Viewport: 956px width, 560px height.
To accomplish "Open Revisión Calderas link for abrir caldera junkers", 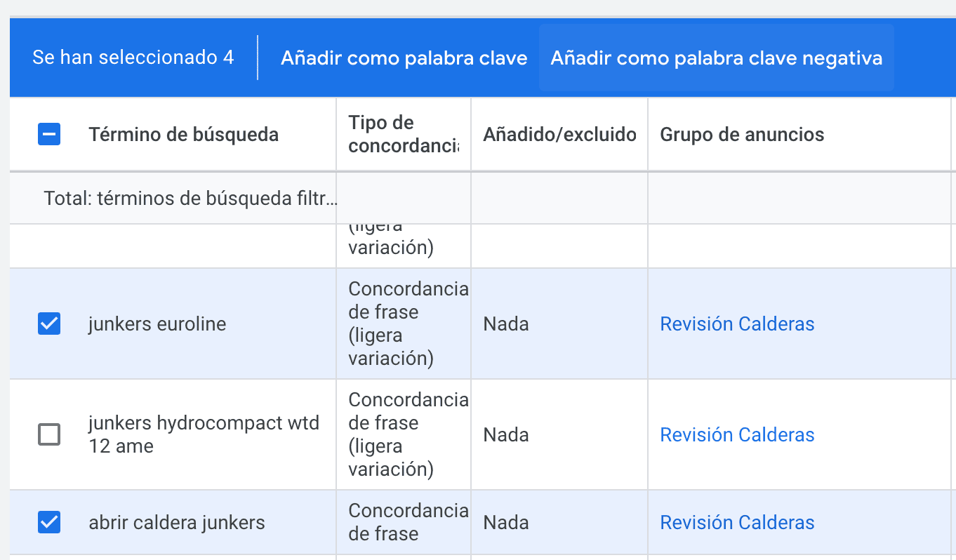I will 737,523.
